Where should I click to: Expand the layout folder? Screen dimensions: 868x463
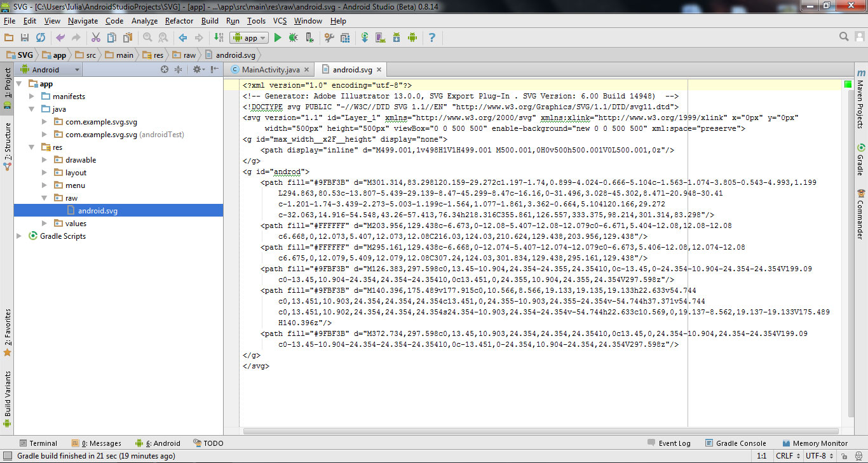[x=44, y=173]
